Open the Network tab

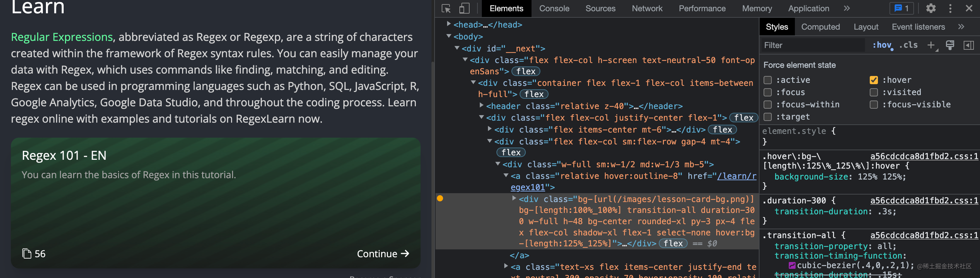point(647,9)
